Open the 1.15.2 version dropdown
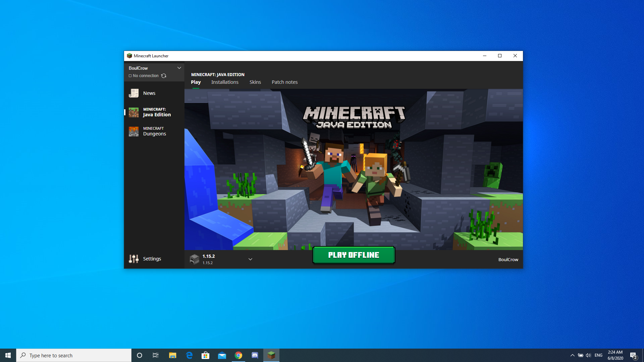 pos(250,259)
